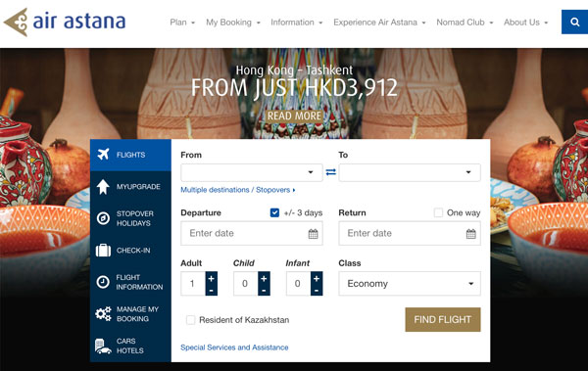Tick the Resident of Kazakhstan checkbox
This screenshot has width=588, height=371.
point(190,320)
